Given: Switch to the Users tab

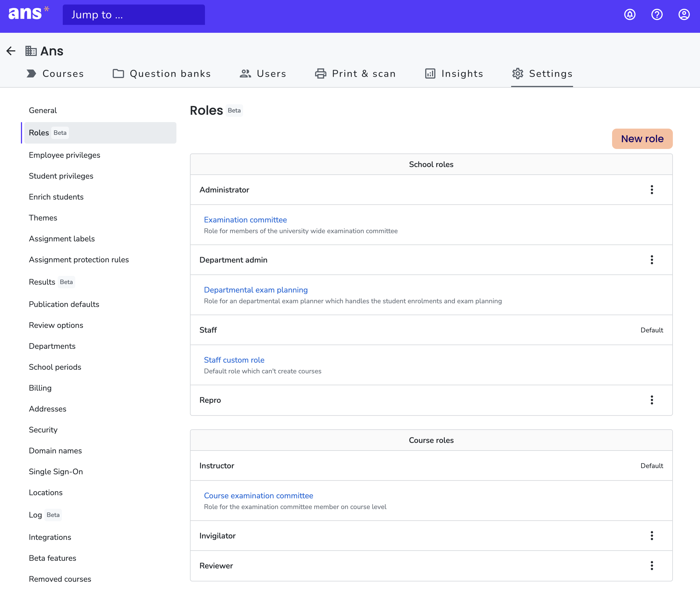Looking at the screenshot, I should click(x=263, y=73).
